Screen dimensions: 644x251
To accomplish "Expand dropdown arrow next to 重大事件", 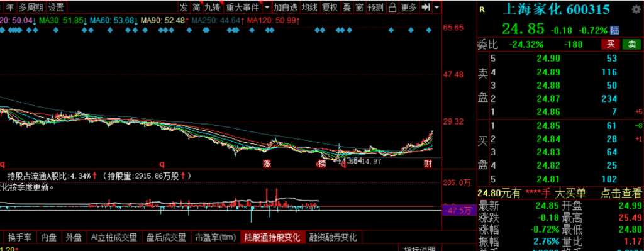I will point(267,7).
